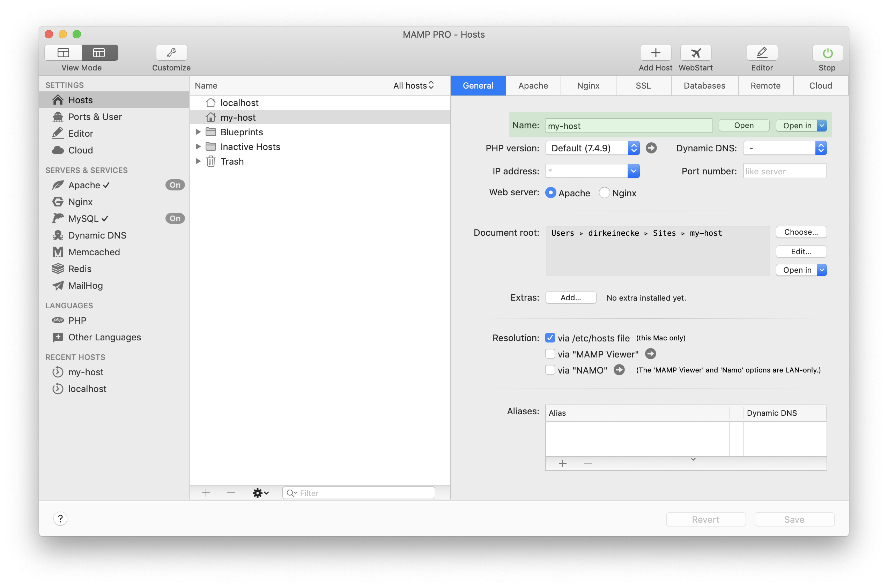Switch to the SSL tab
Viewport: 888px width, 588px height.
pos(643,85)
